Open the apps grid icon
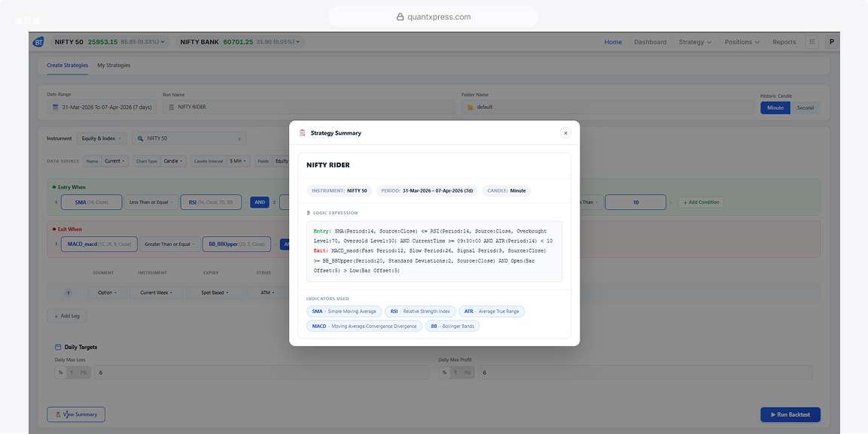 click(812, 42)
